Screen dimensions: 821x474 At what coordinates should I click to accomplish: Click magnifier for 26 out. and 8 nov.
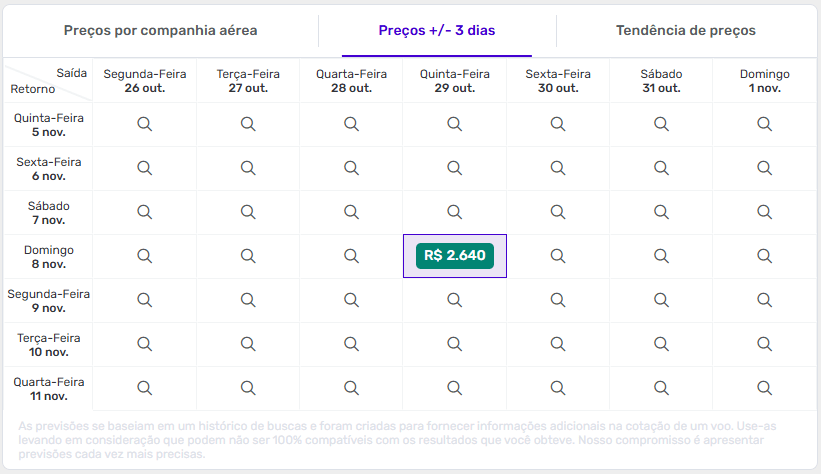[x=144, y=256]
